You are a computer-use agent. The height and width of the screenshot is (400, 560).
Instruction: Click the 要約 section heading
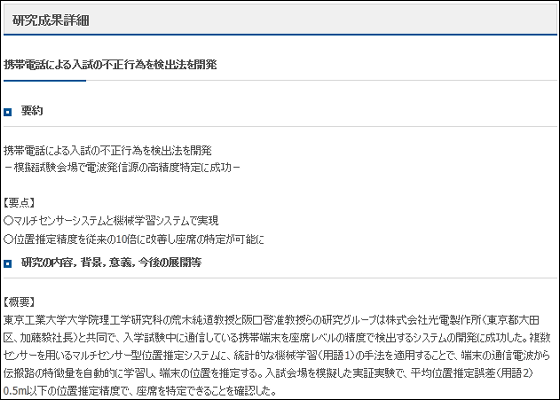(32, 111)
